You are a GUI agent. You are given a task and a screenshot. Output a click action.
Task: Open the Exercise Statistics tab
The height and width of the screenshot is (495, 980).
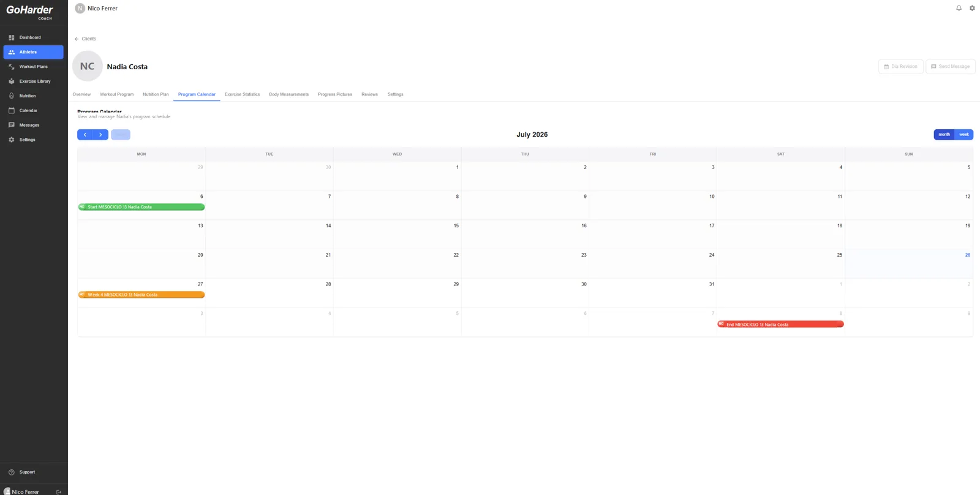coord(242,94)
